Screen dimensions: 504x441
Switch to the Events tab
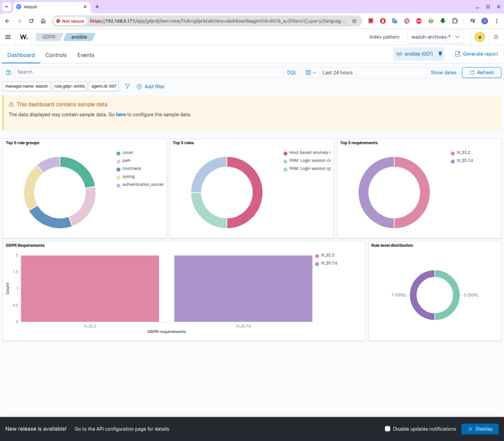pos(86,55)
